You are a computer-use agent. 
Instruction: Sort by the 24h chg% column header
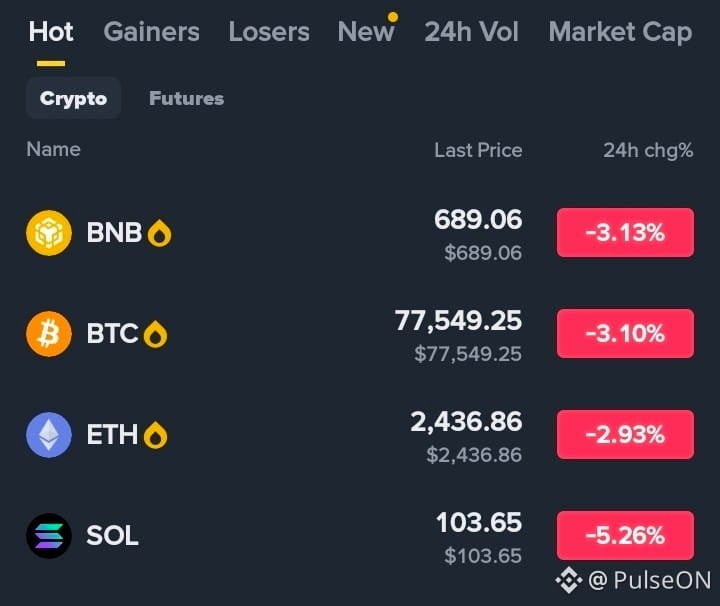click(648, 151)
